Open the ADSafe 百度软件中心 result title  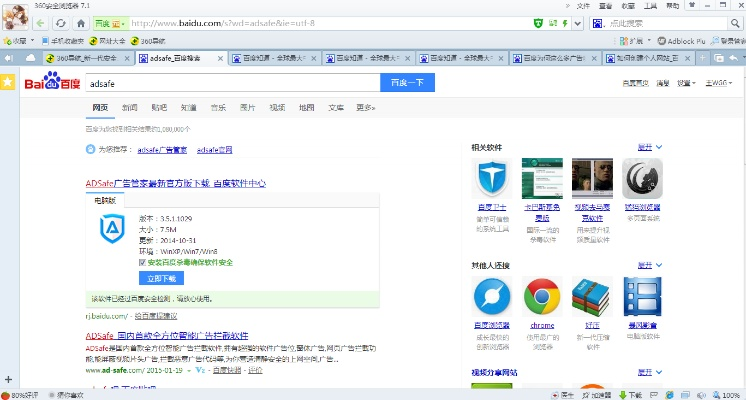pyautogui.click(x=176, y=183)
